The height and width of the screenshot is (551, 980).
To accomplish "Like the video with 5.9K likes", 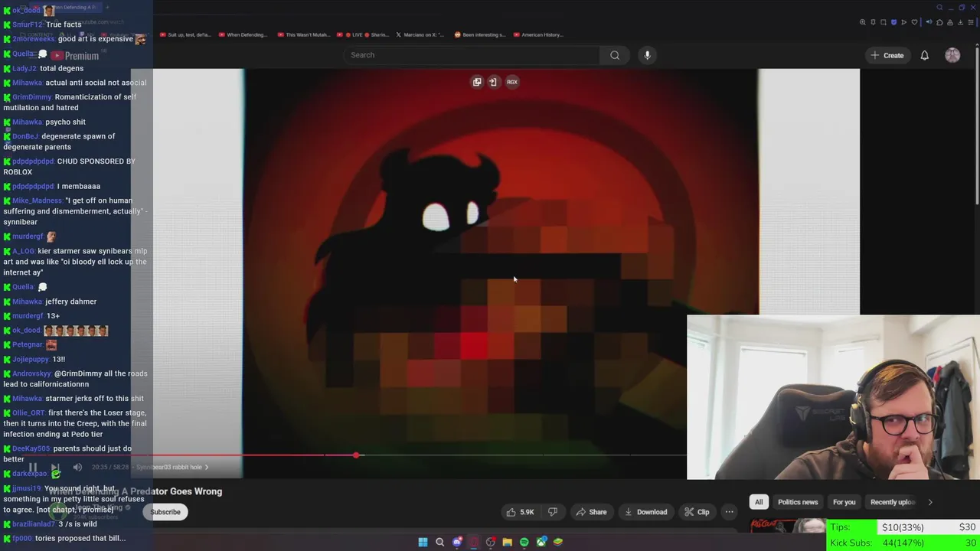I will pyautogui.click(x=520, y=512).
